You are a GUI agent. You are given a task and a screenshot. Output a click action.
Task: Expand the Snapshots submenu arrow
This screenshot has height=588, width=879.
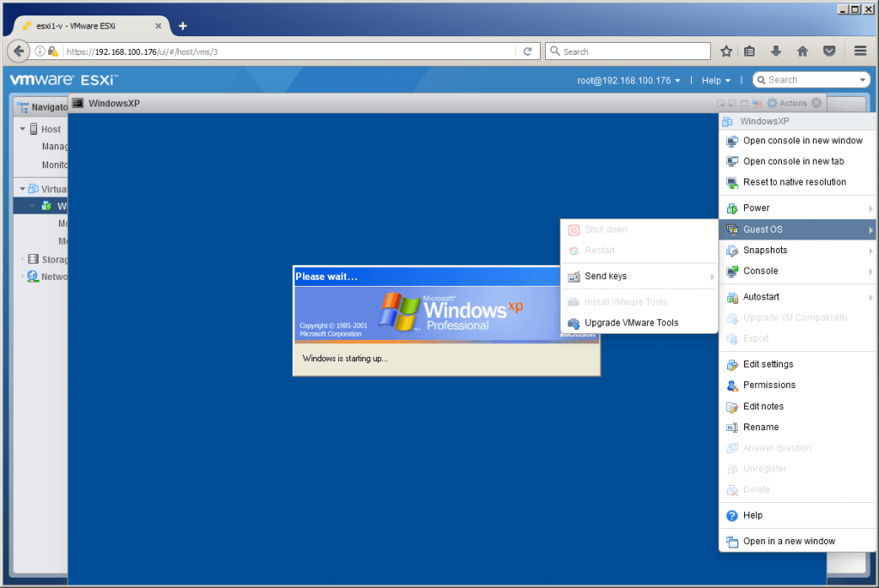coord(870,252)
